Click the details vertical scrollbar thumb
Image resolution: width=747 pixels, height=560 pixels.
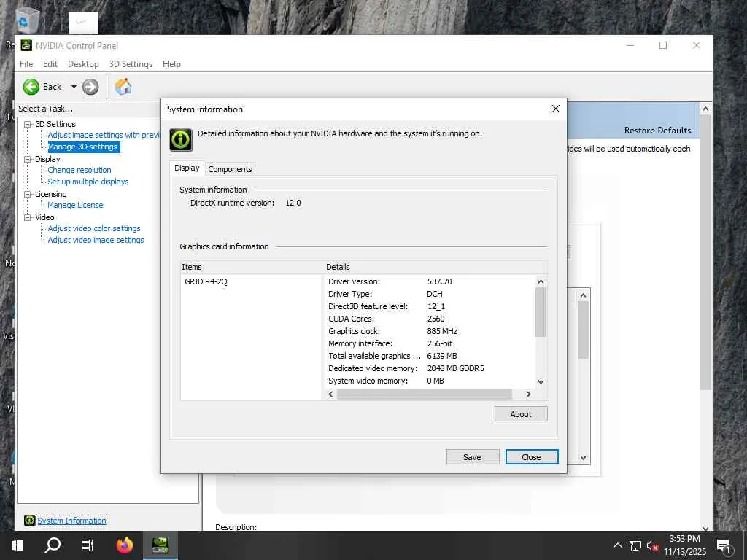tap(541, 312)
